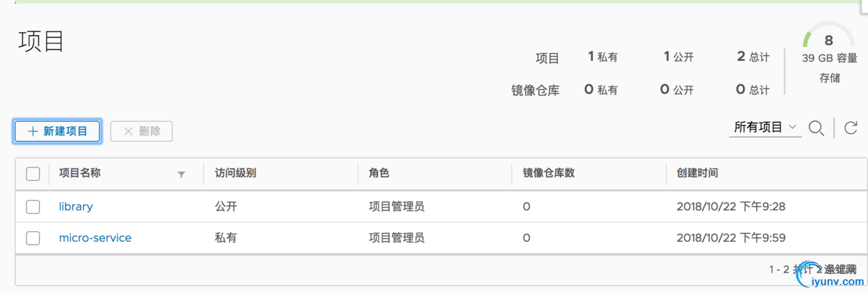Open the library project link
The width and height of the screenshot is (868, 293).
(x=76, y=207)
